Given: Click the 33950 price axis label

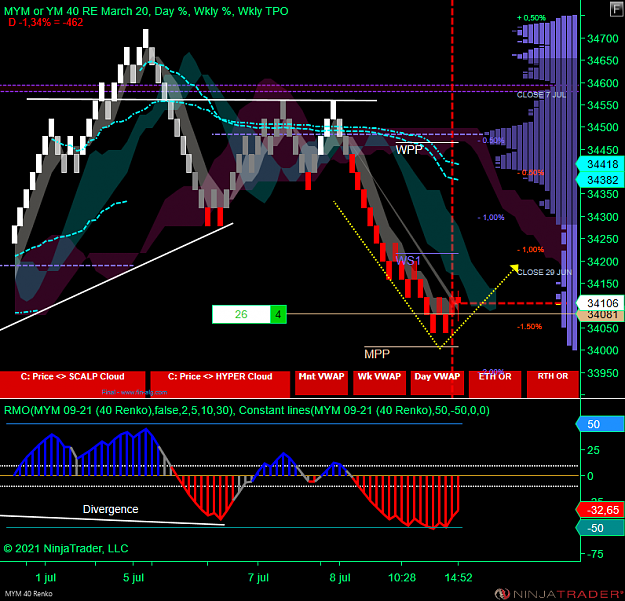Looking at the screenshot, I should coord(602,373).
